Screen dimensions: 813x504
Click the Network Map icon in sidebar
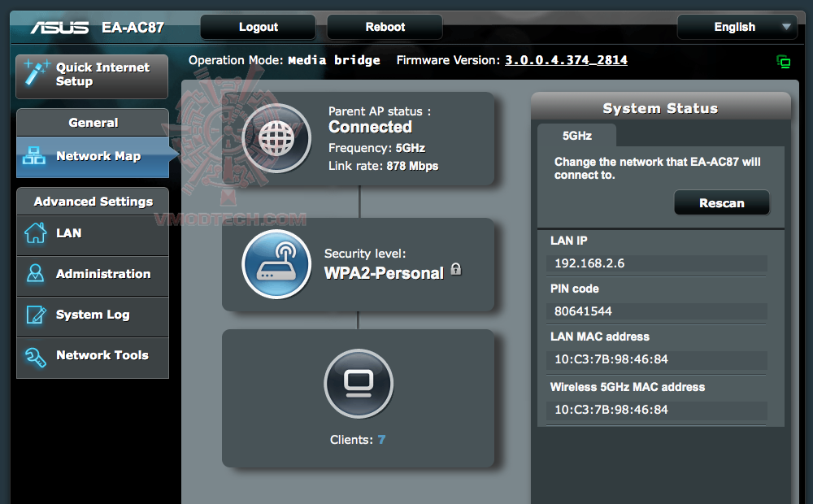[34, 156]
